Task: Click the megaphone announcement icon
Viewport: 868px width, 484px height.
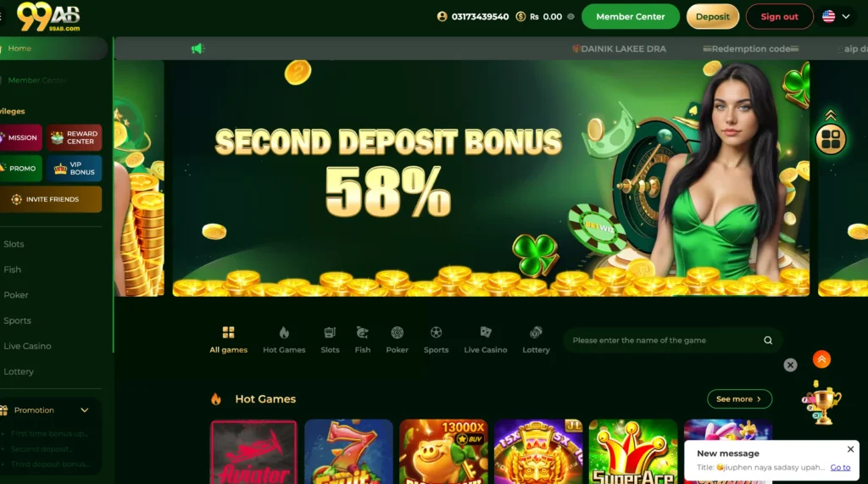Action: click(x=198, y=48)
